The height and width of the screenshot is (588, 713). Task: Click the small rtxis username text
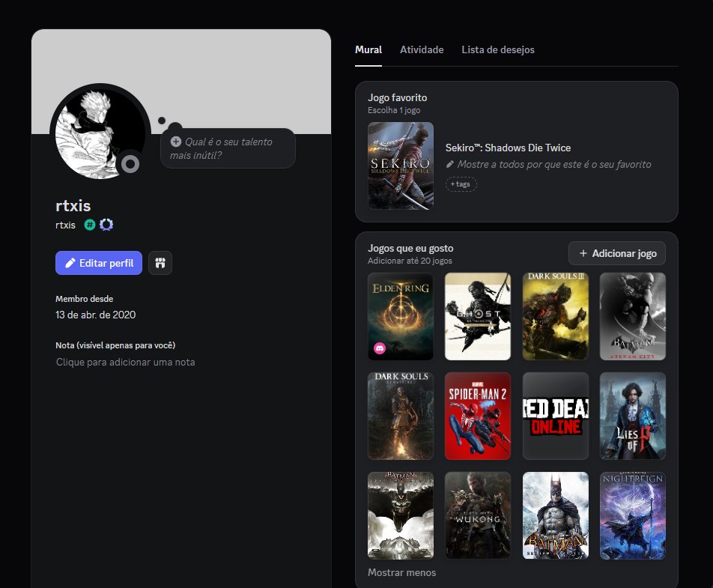65,225
